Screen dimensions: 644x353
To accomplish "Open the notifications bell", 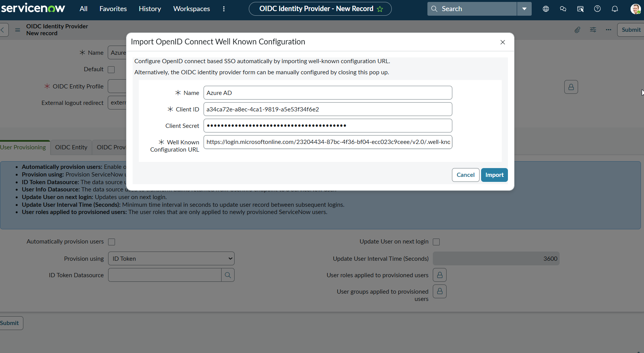I will tap(614, 9).
